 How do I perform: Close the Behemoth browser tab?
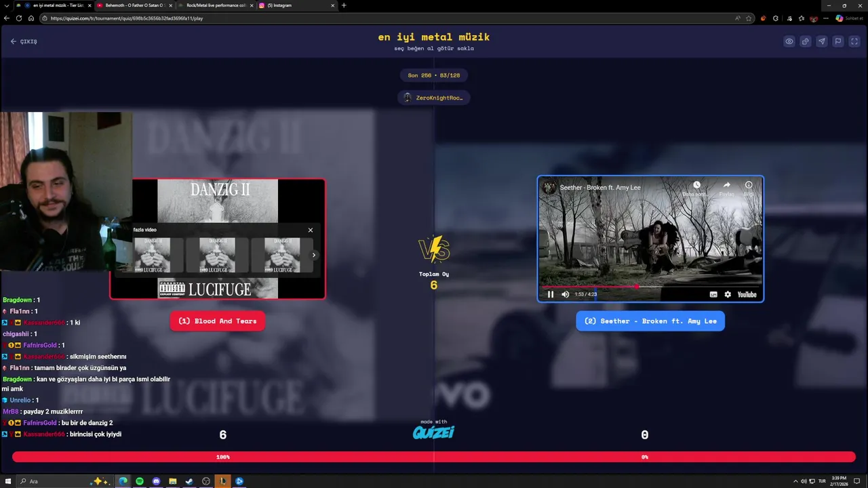[170, 5]
